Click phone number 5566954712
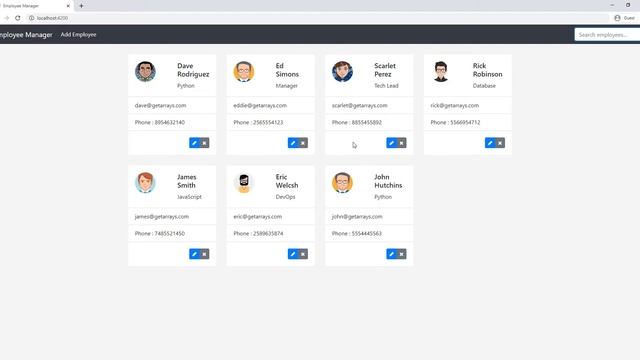640x360 pixels. [x=465, y=122]
